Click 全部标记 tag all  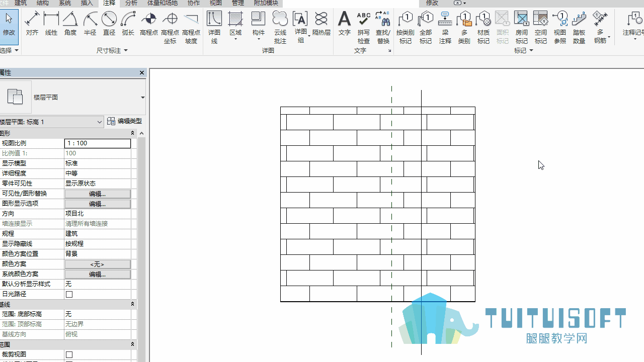[x=426, y=28]
